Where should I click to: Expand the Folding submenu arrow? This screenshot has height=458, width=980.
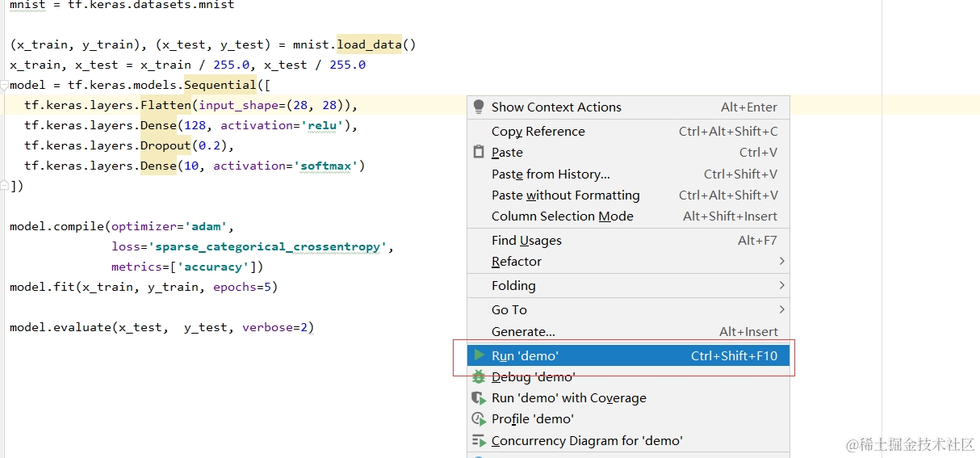[781, 285]
